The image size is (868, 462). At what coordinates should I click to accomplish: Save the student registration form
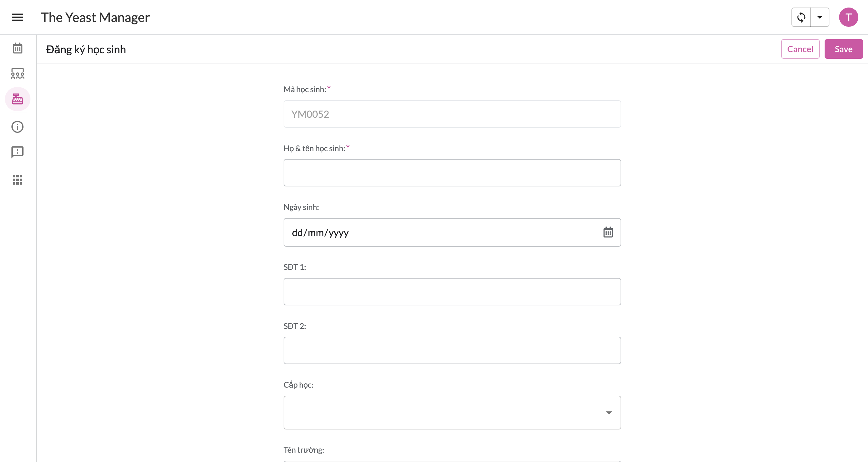(843, 49)
